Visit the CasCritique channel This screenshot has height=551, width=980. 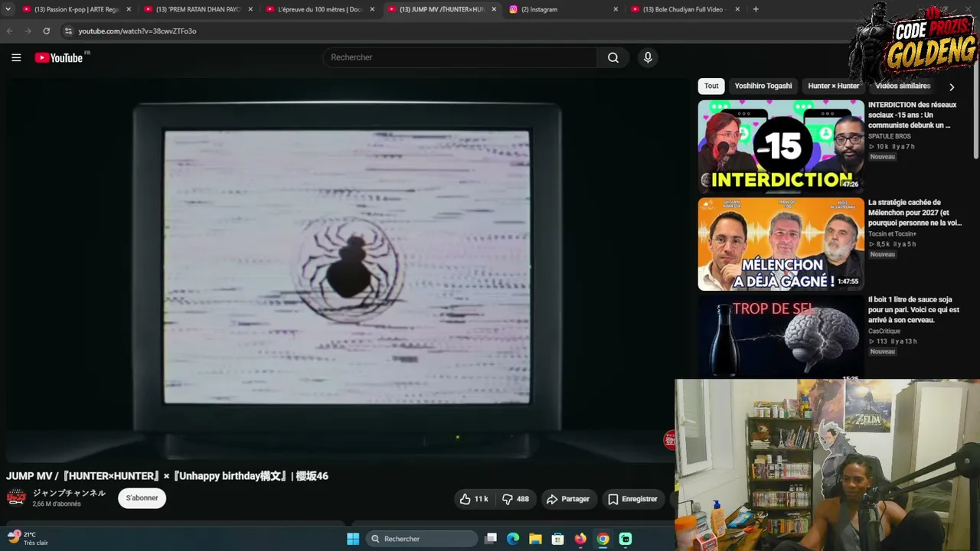pyautogui.click(x=884, y=331)
